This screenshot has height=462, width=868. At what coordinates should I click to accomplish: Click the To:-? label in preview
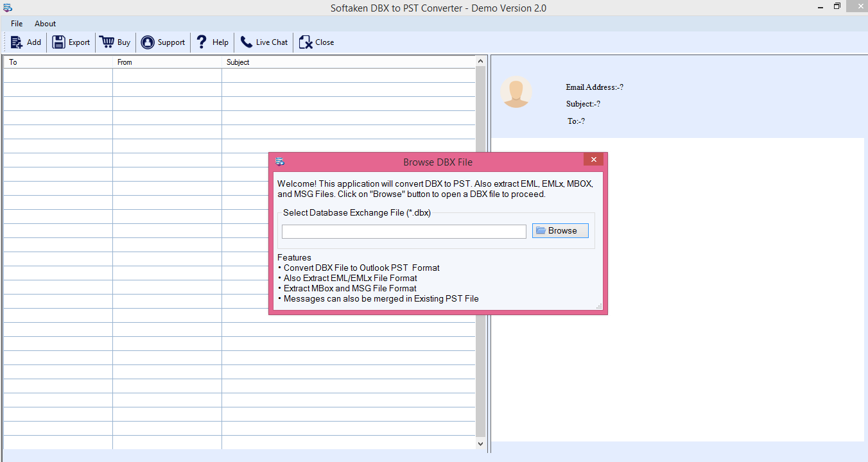point(576,121)
